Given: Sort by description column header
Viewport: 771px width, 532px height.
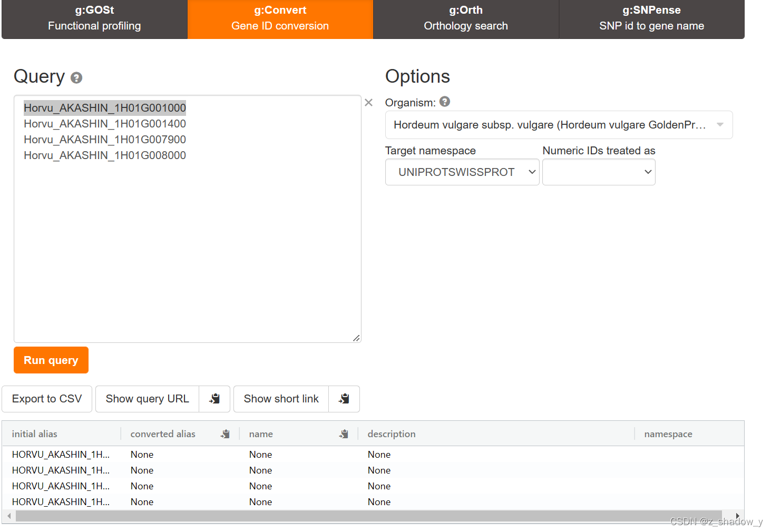Looking at the screenshot, I should coord(392,434).
